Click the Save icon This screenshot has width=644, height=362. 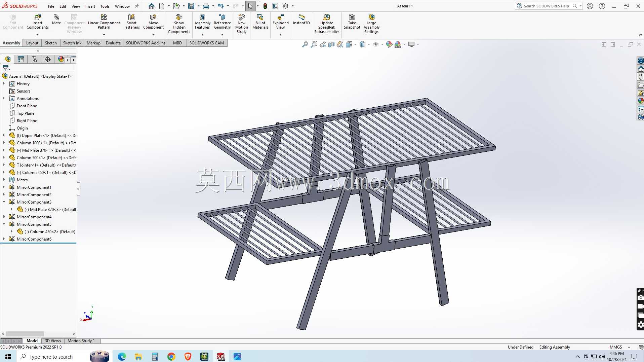coord(191,6)
